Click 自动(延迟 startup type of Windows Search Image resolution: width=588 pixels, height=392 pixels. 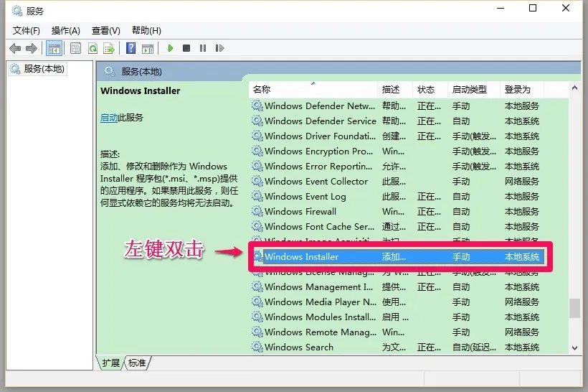pos(474,347)
